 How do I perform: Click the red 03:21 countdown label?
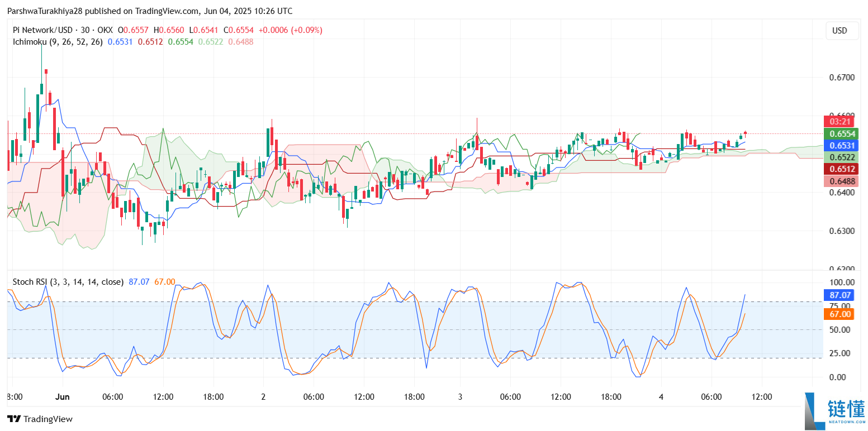click(840, 122)
